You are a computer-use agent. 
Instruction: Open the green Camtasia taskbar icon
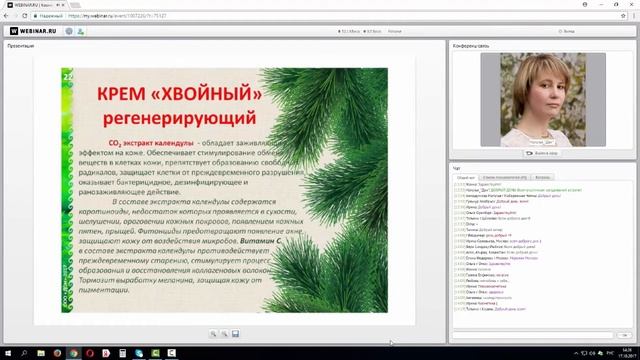(155, 353)
